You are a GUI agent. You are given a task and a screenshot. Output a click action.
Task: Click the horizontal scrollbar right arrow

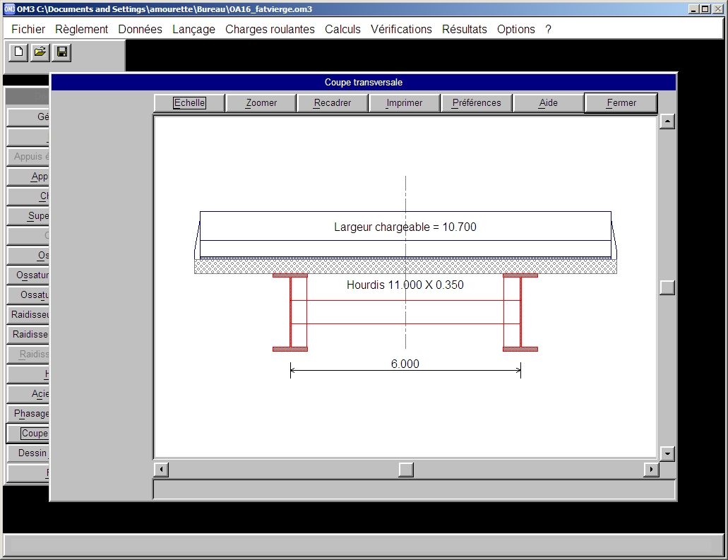point(652,470)
